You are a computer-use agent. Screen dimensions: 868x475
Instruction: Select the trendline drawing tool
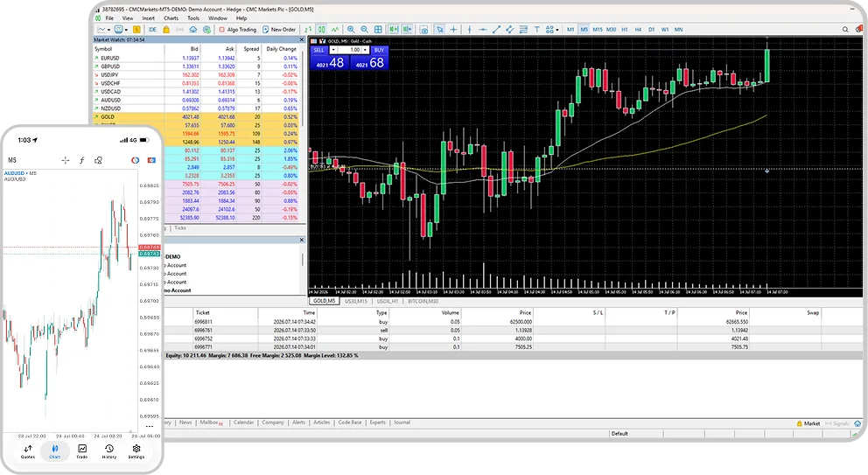[496, 30]
